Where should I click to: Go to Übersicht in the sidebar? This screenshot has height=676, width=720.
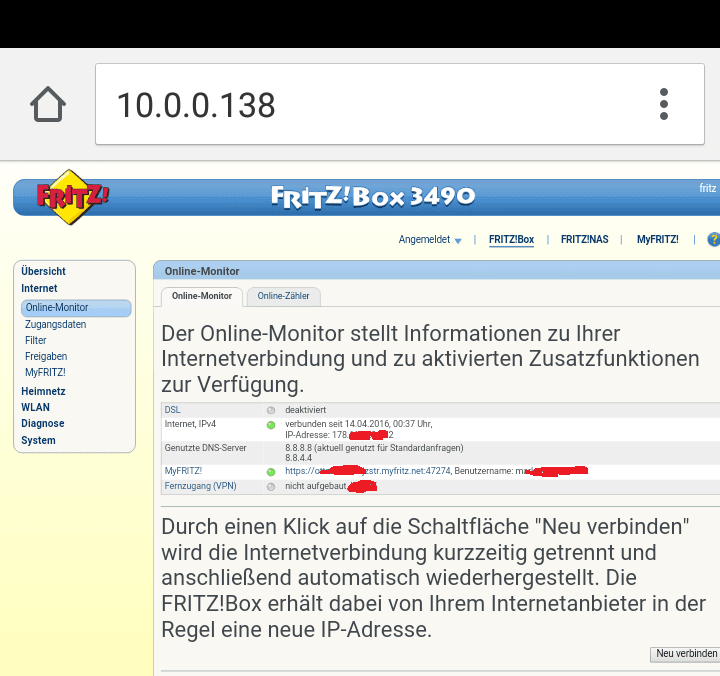click(43, 271)
